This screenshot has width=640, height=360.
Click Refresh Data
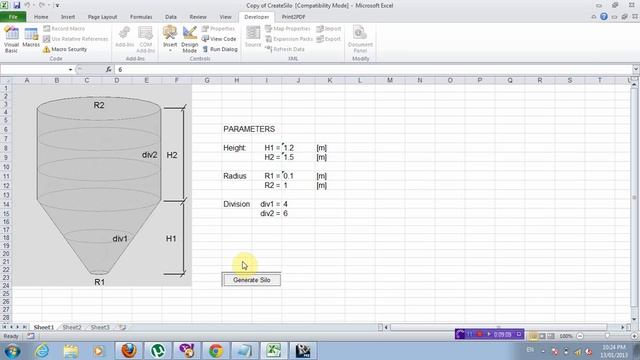(285, 49)
